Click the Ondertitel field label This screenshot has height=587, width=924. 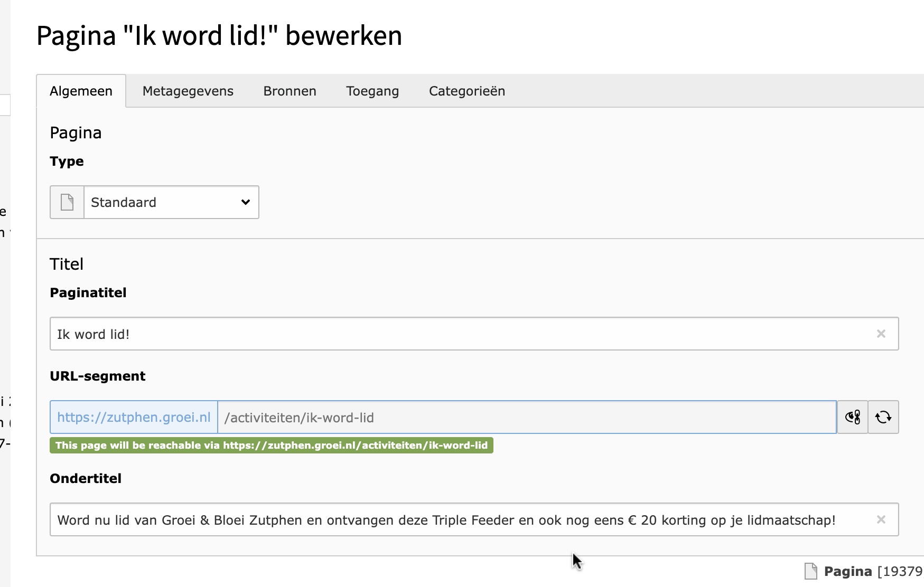pos(86,478)
